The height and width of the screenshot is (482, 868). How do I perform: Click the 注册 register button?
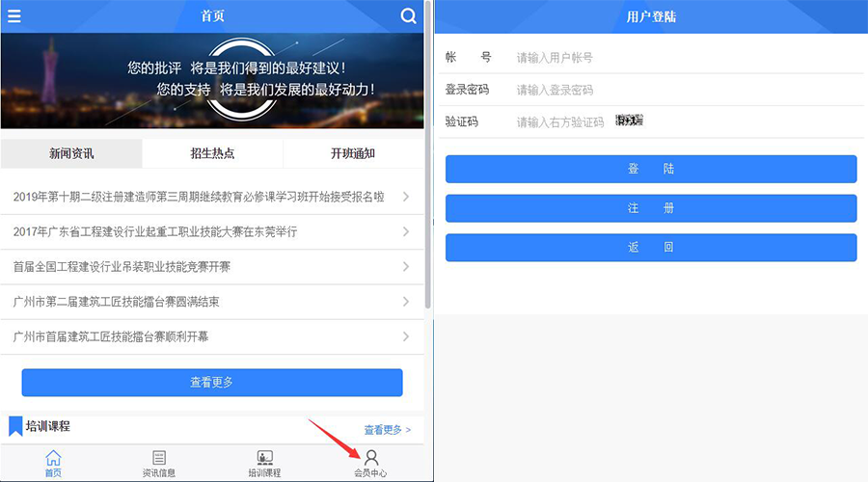651,208
